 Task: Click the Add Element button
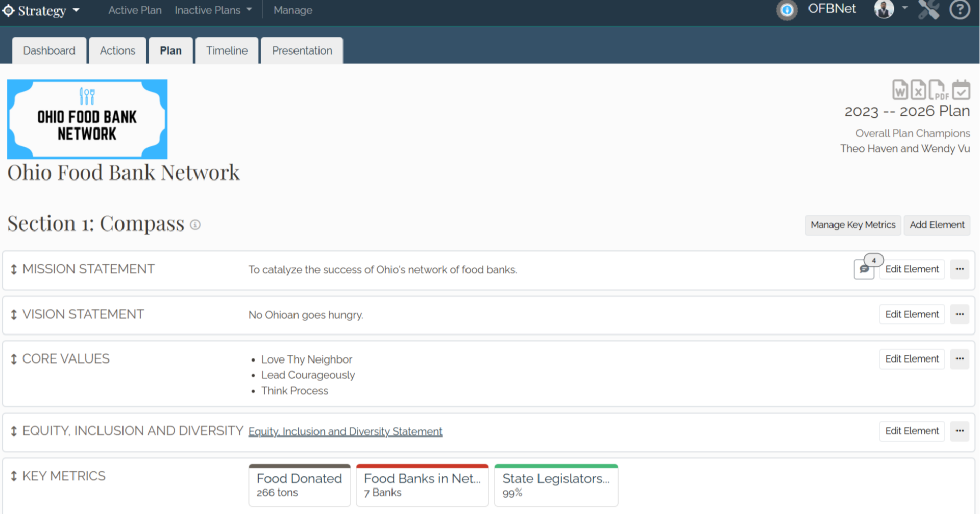click(x=937, y=225)
